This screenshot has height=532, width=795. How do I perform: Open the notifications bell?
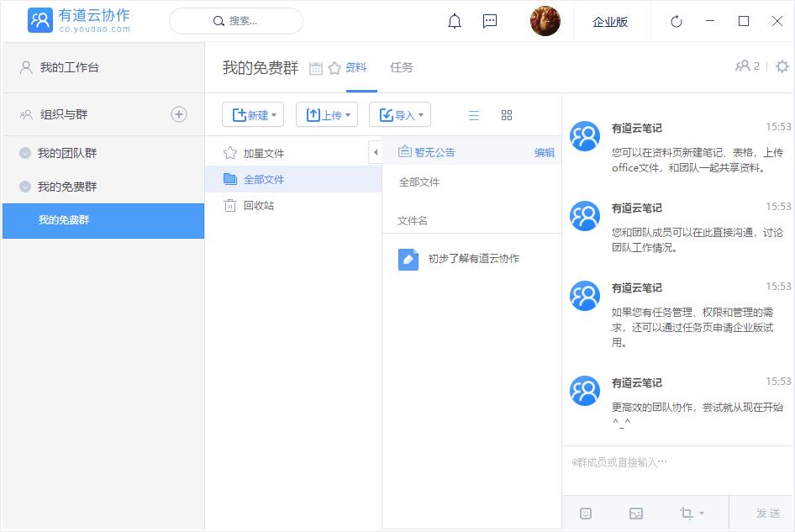point(455,21)
